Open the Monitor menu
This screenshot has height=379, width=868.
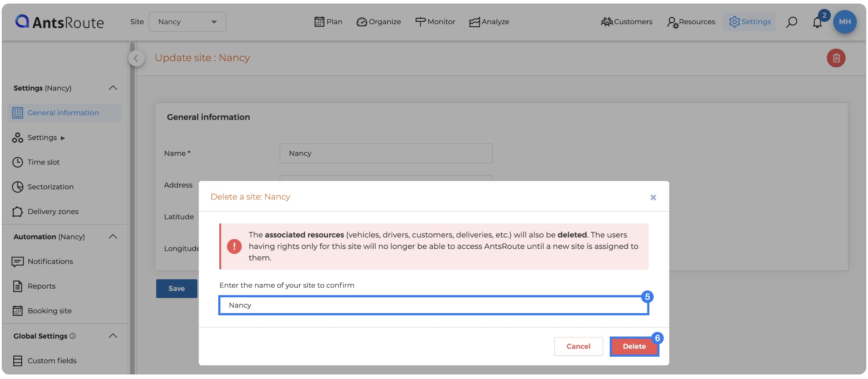(x=435, y=22)
